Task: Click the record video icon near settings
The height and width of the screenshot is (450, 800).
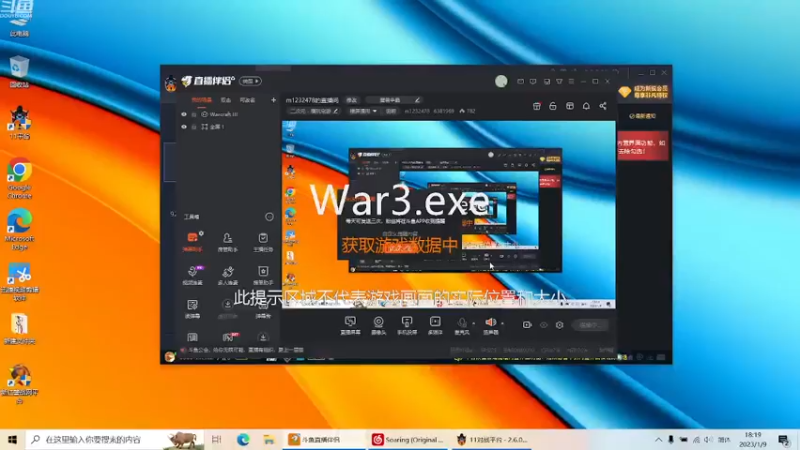Action: click(x=527, y=325)
